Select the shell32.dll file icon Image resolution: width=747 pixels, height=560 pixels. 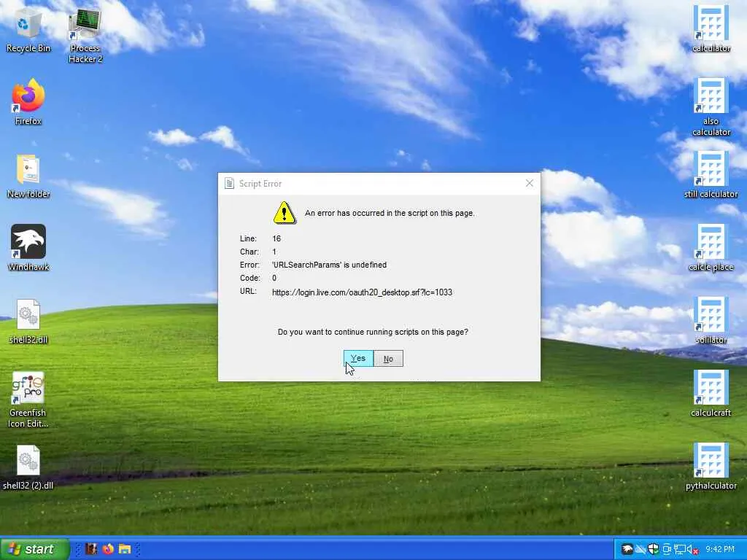pyautogui.click(x=28, y=321)
